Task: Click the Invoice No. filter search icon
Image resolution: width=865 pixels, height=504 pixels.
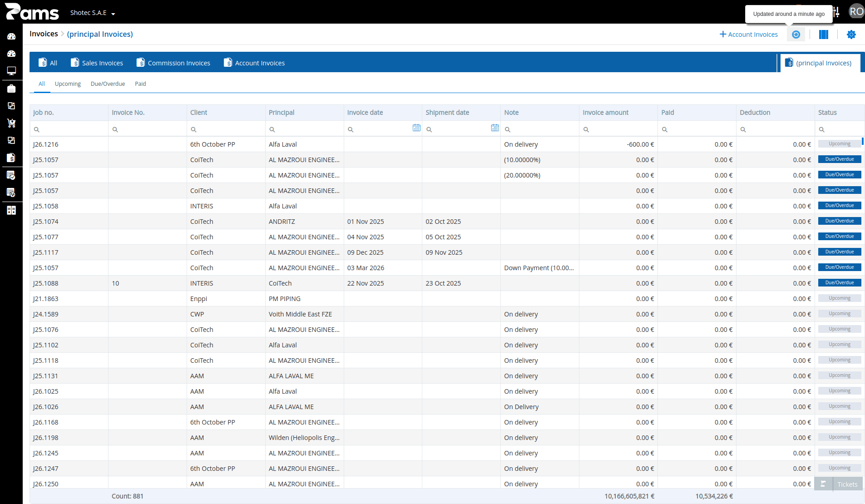Action: click(115, 130)
